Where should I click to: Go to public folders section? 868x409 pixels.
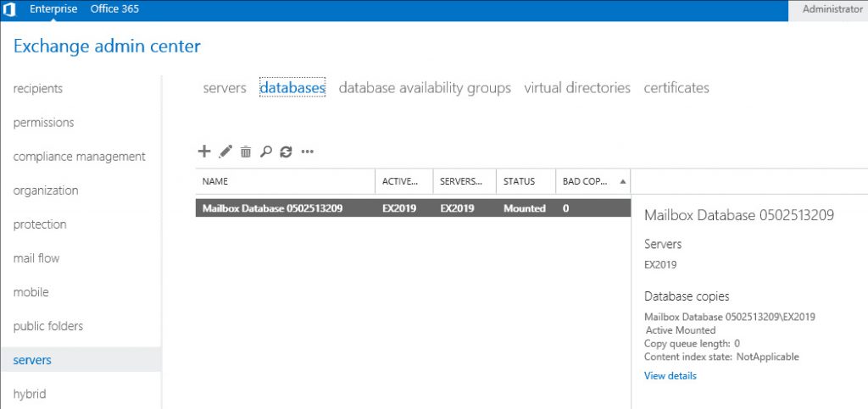pyautogui.click(x=48, y=326)
